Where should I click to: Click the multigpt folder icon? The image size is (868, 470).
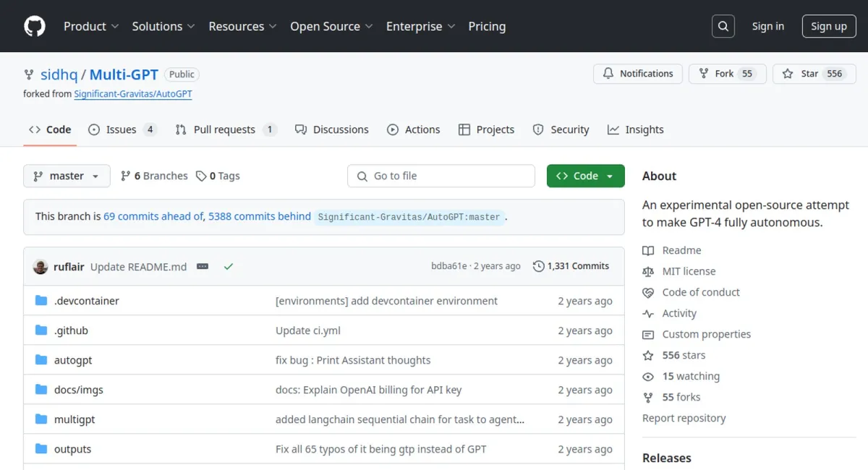(x=41, y=419)
